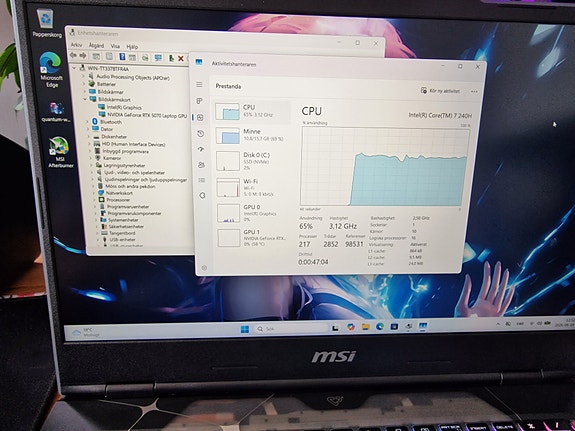Open Copilot from the taskbar
This screenshot has width=575, height=431.
click(x=351, y=327)
